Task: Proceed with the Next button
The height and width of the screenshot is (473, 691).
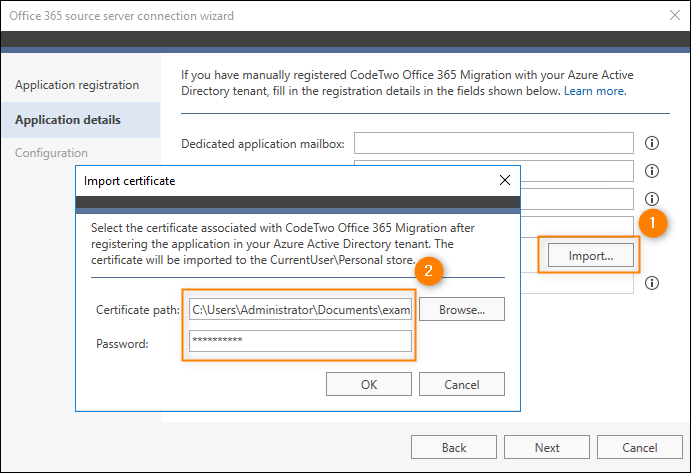Action: [x=547, y=447]
